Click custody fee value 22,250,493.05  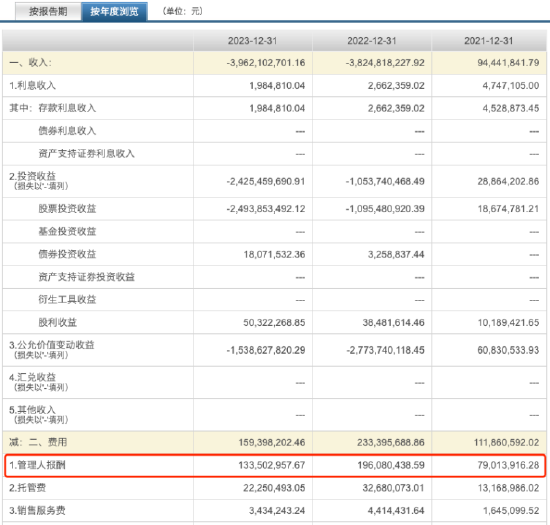click(x=274, y=488)
